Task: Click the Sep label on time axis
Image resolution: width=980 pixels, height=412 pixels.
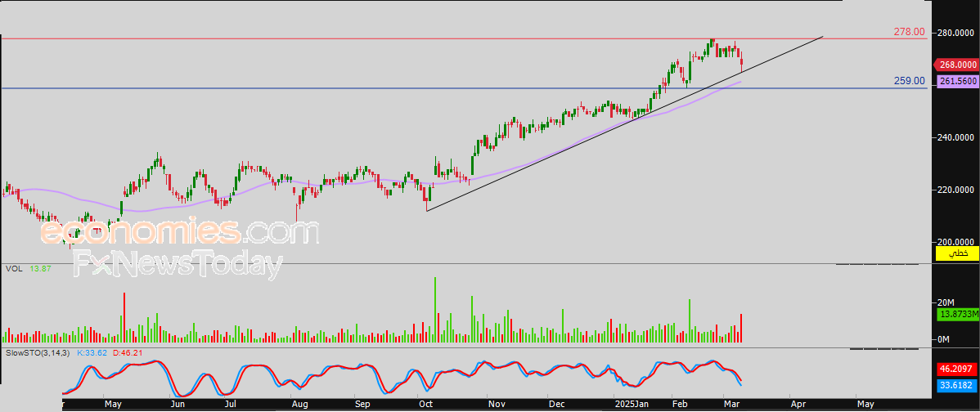Action: (x=363, y=405)
